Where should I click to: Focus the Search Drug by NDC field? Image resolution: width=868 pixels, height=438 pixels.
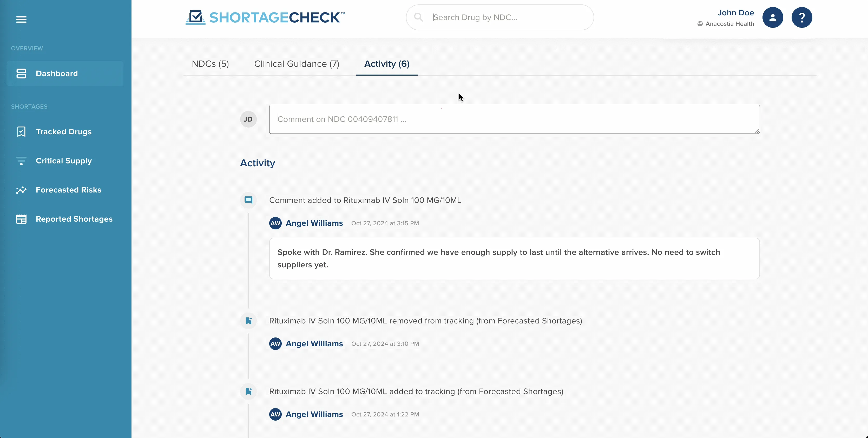[x=505, y=17]
